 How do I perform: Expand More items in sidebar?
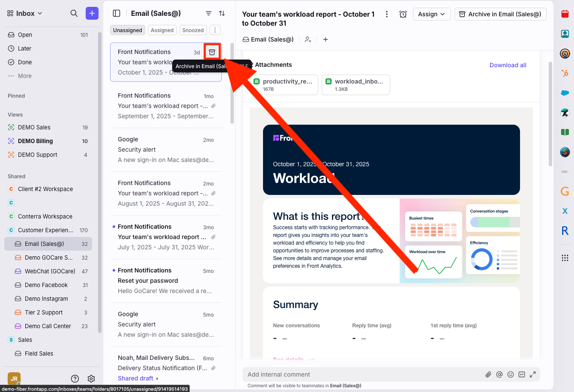point(24,76)
